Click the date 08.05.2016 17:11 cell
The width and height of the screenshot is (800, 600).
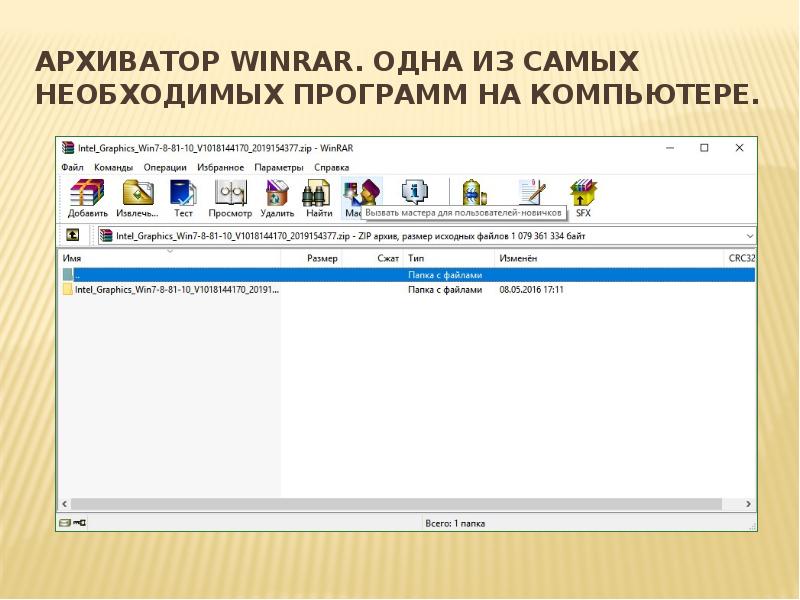click(531, 289)
